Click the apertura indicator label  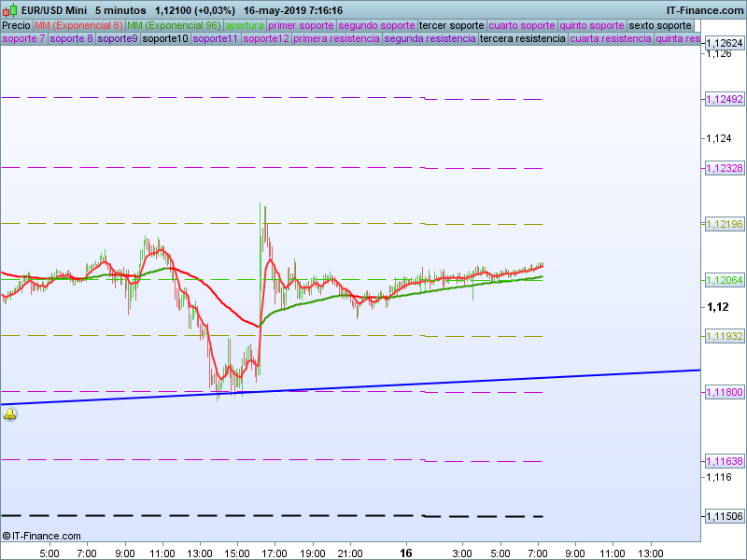(245, 25)
